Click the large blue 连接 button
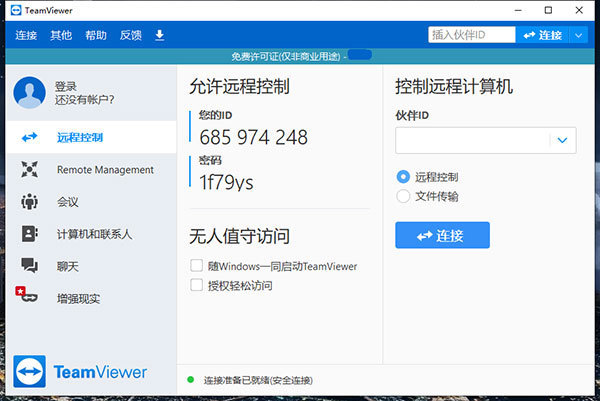The image size is (600, 401). click(x=442, y=235)
